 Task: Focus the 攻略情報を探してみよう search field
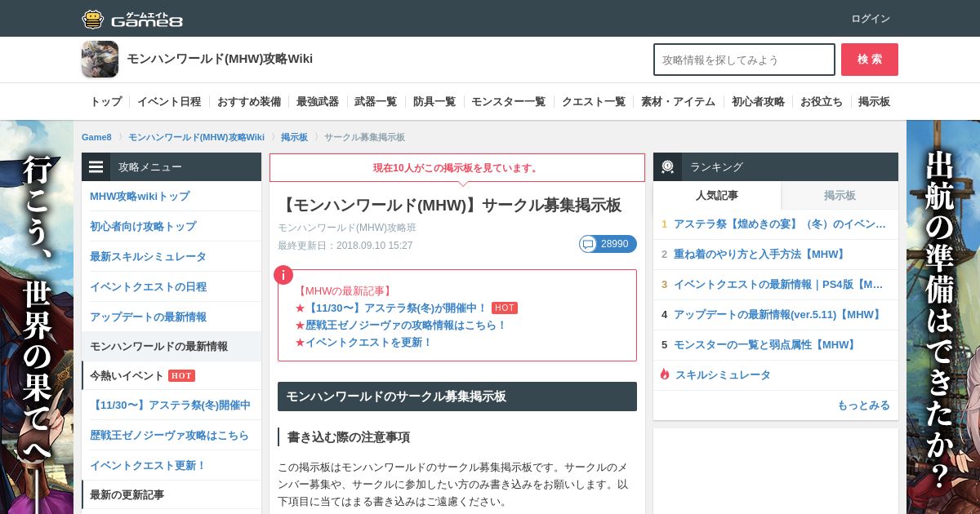[744, 60]
